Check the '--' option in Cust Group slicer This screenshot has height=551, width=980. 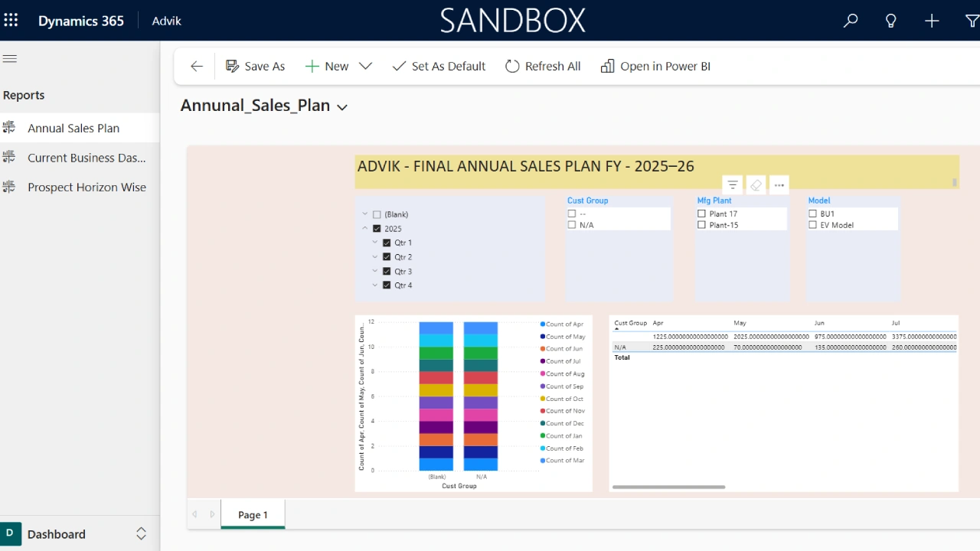[x=572, y=214]
